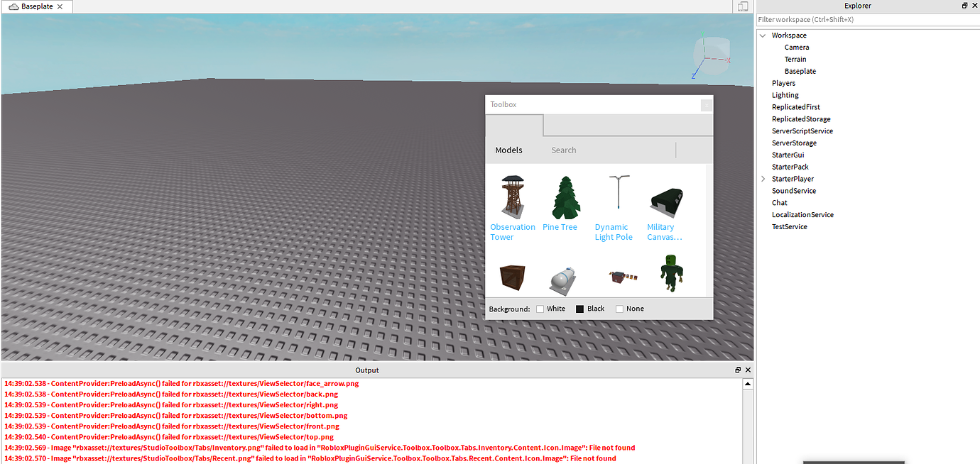Select ReplicatedFirst in the Explorer tree
This screenshot has height=464, width=980.
796,107
